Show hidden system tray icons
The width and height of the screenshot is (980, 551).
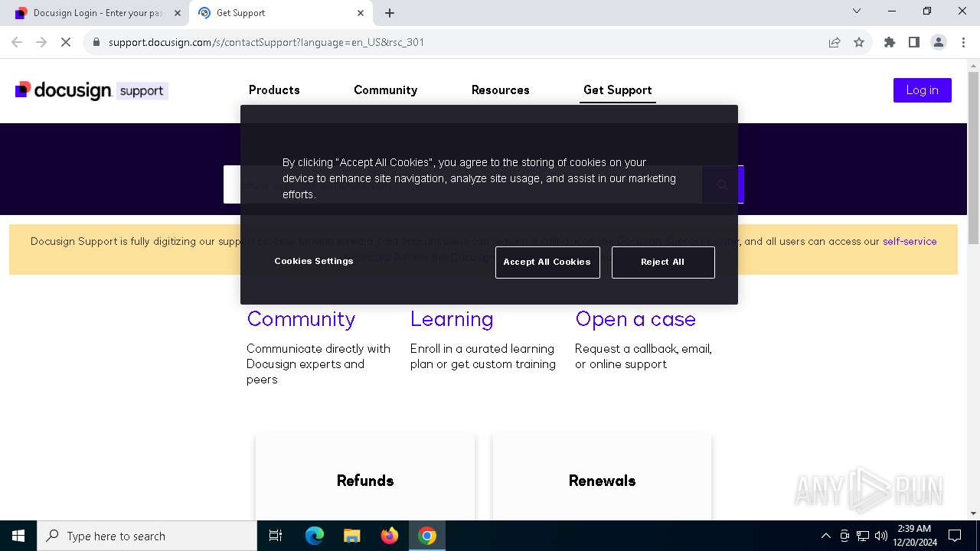[x=825, y=536]
